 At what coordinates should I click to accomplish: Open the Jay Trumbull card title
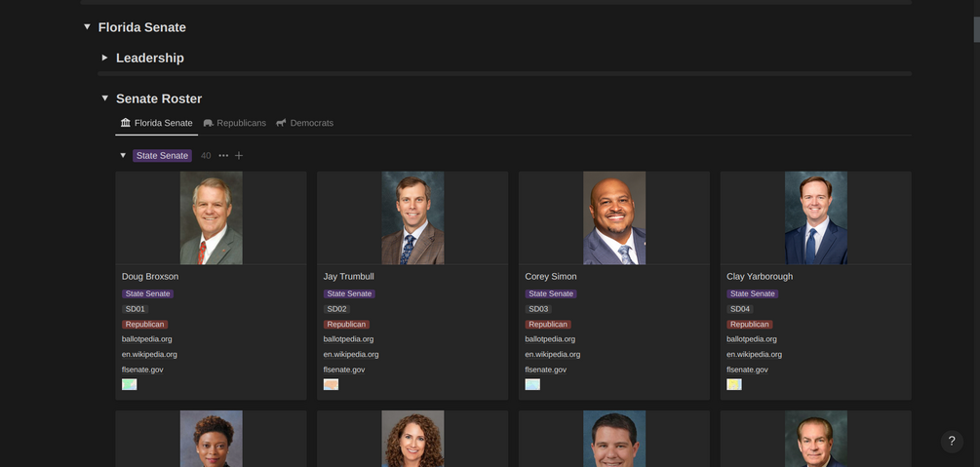pos(349,276)
